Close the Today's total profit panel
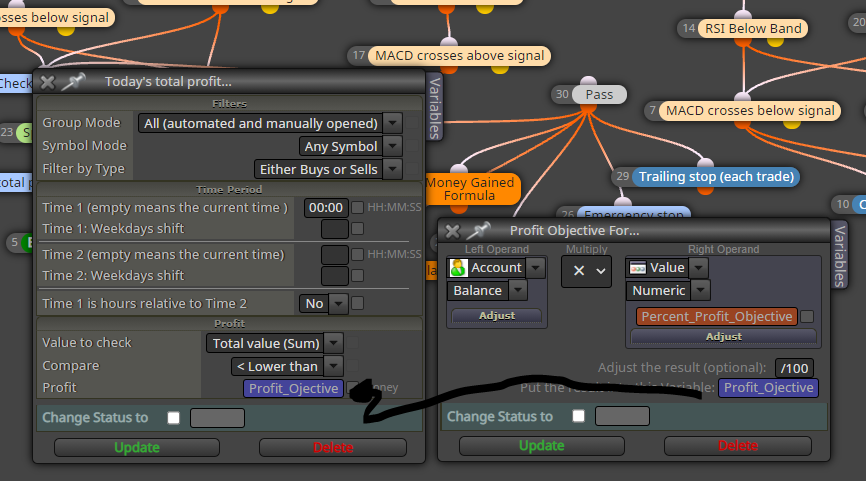 [x=47, y=82]
